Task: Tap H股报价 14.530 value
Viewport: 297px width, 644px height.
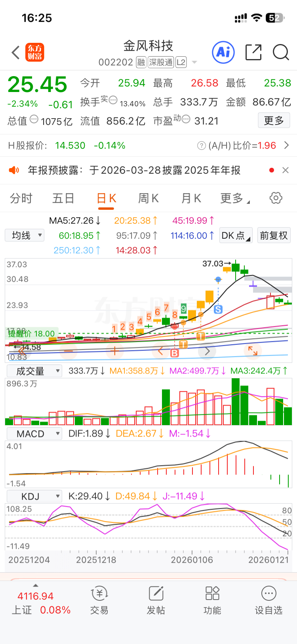Action: [70, 146]
